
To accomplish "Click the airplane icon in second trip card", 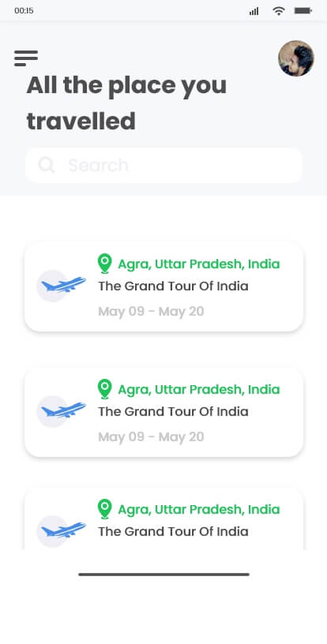I will point(63,410).
